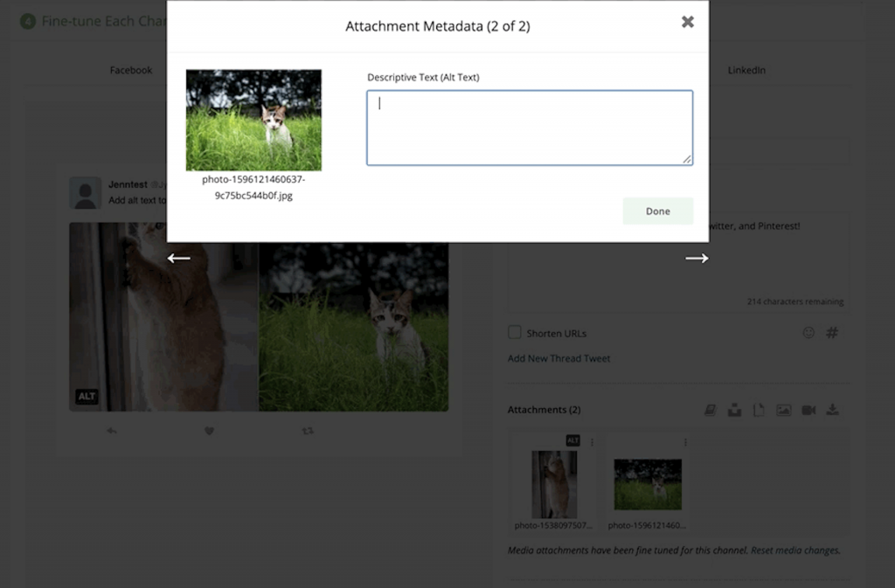Switch to the Facebook tab

coord(130,70)
